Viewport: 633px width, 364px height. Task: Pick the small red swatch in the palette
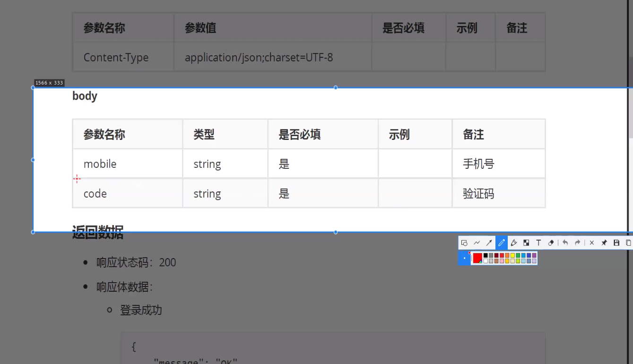point(502,255)
